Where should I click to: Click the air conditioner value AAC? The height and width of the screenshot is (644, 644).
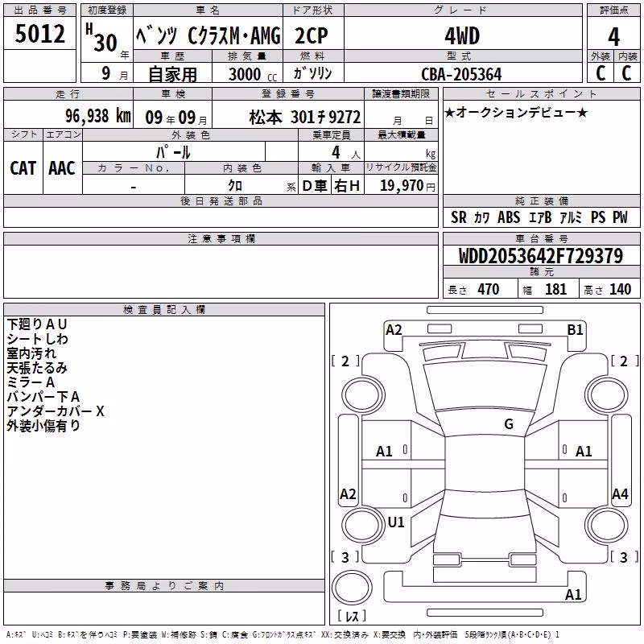pyautogui.click(x=62, y=168)
